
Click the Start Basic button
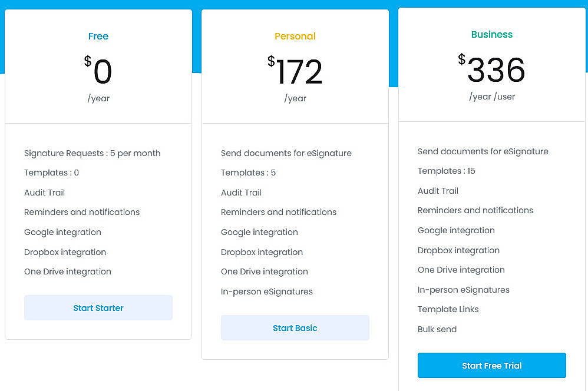[x=295, y=328]
